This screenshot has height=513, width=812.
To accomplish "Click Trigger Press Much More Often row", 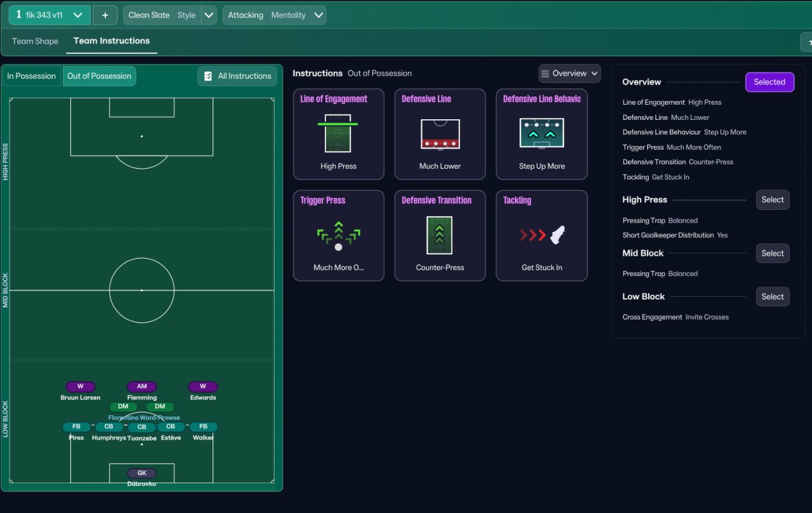I will [672, 147].
